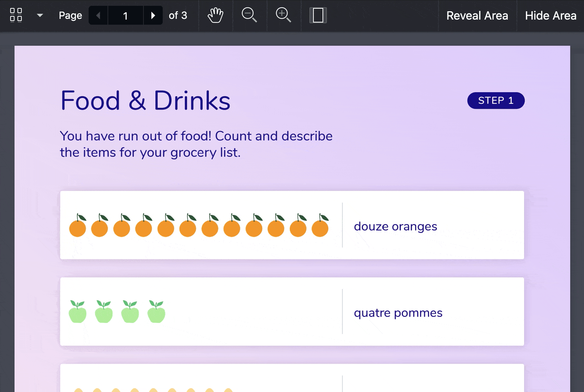Screen dimensions: 584x392
Task: Click the Food & Drinks heading
Action: click(145, 101)
